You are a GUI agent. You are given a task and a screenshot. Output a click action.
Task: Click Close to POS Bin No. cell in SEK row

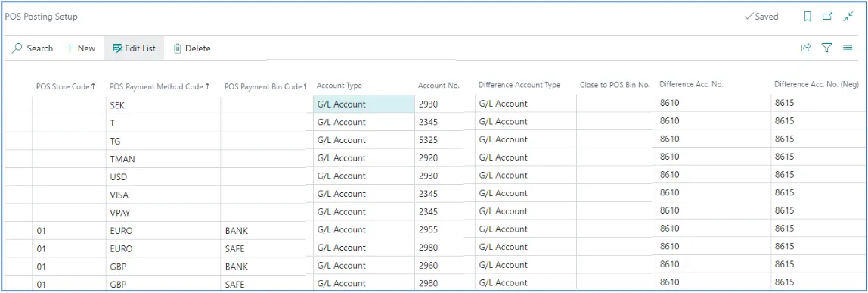point(616,104)
